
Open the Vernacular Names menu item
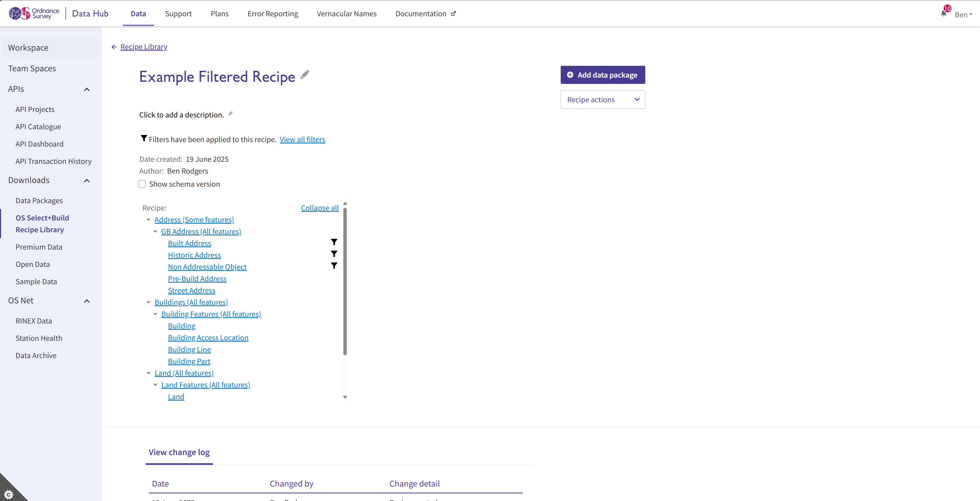coord(346,13)
